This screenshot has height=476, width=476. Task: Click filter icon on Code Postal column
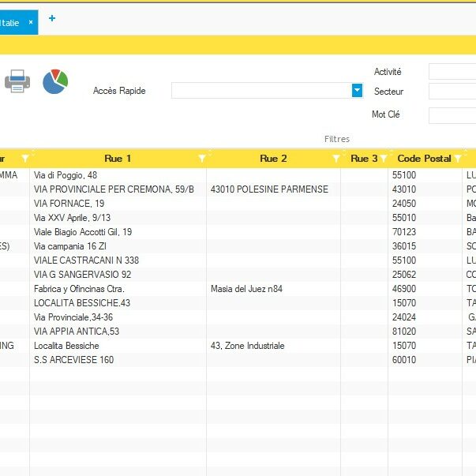click(x=458, y=159)
